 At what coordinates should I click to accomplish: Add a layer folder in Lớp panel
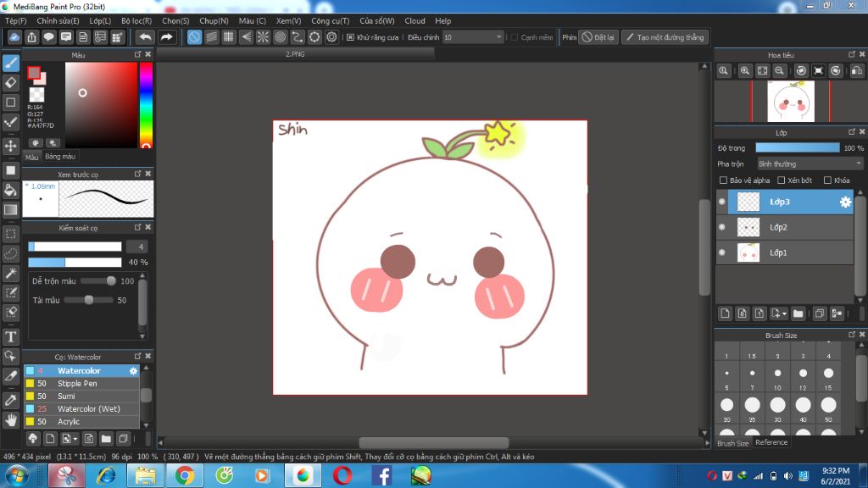point(798,313)
